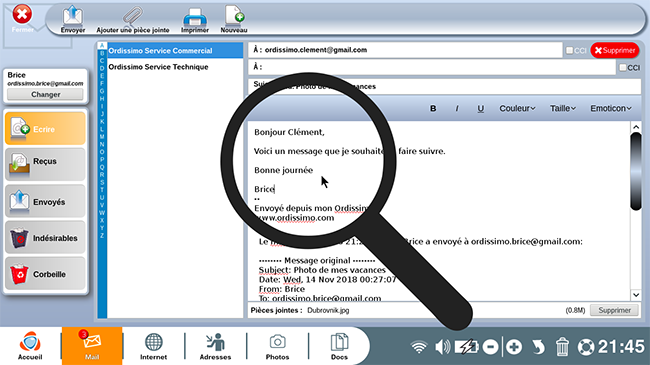This screenshot has width=650, height=365.
Task: Tick CCI checkbox for second recipient
Action: coord(623,67)
